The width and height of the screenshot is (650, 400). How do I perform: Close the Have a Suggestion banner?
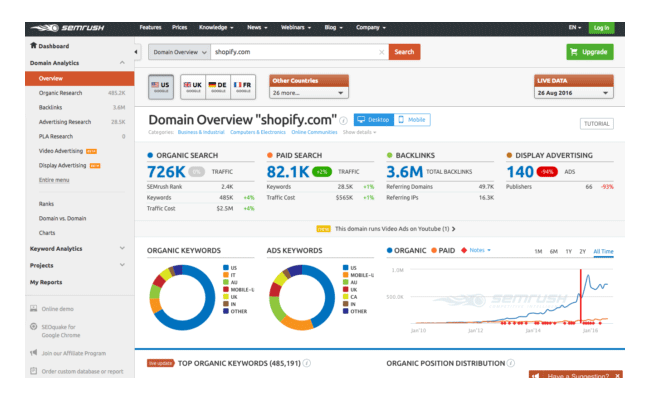click(x=617, y=376)
